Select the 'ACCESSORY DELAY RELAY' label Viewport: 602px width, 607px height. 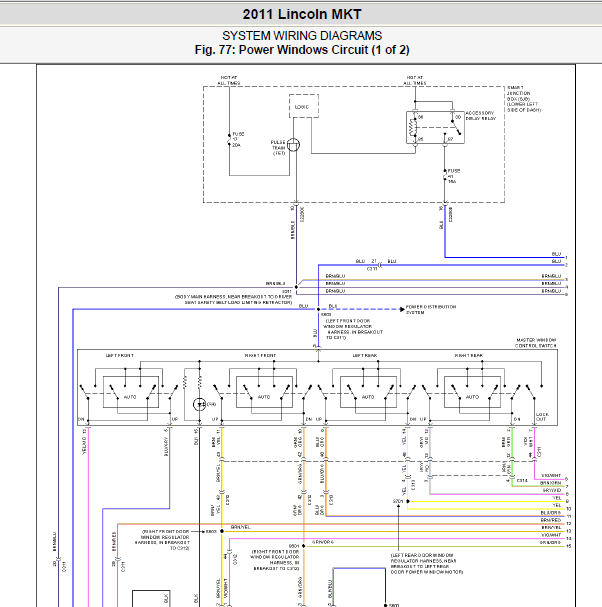pos(480,116)
